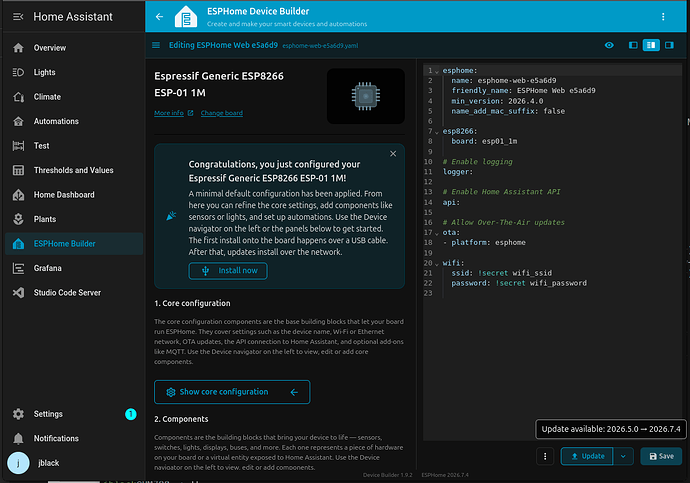The height and width of the screenshot is (483, 690).
Task: Click the 'board: esp01_1m' line in editor
Action: click(484, 141)
